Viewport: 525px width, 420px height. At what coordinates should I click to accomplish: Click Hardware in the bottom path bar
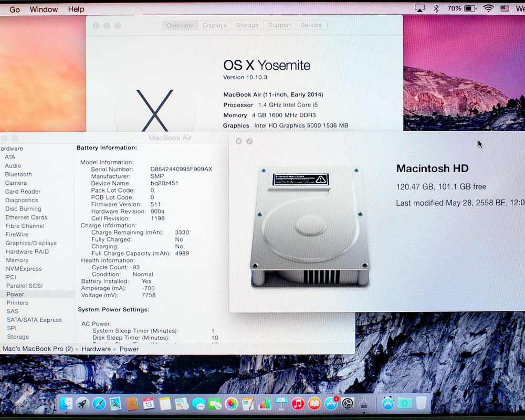[x=96, y=349]
